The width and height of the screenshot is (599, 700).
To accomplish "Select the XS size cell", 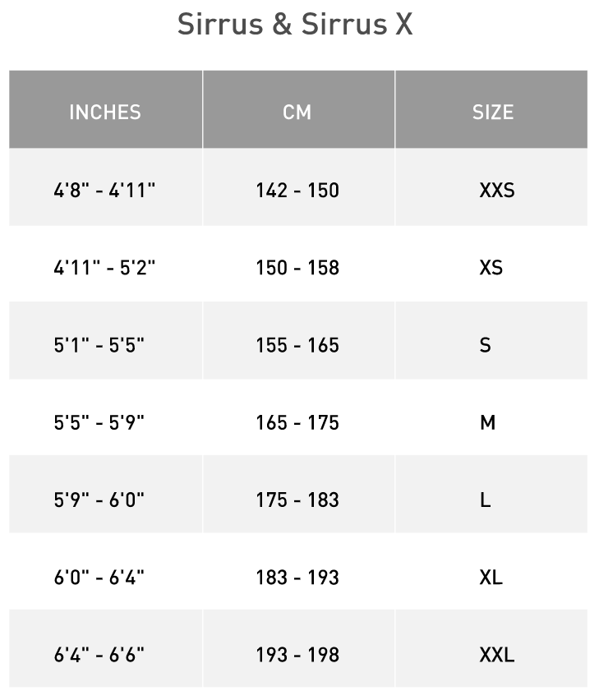I will (491, 268).
